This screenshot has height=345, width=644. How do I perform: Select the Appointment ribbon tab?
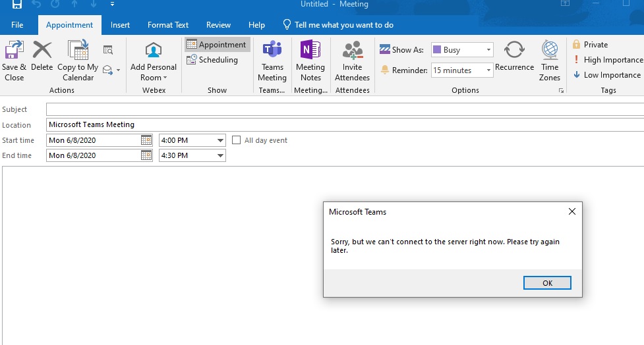(69, 24)
